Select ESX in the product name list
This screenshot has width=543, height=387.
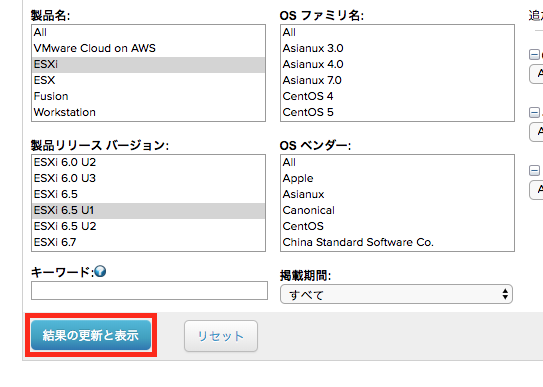[149, 80]
